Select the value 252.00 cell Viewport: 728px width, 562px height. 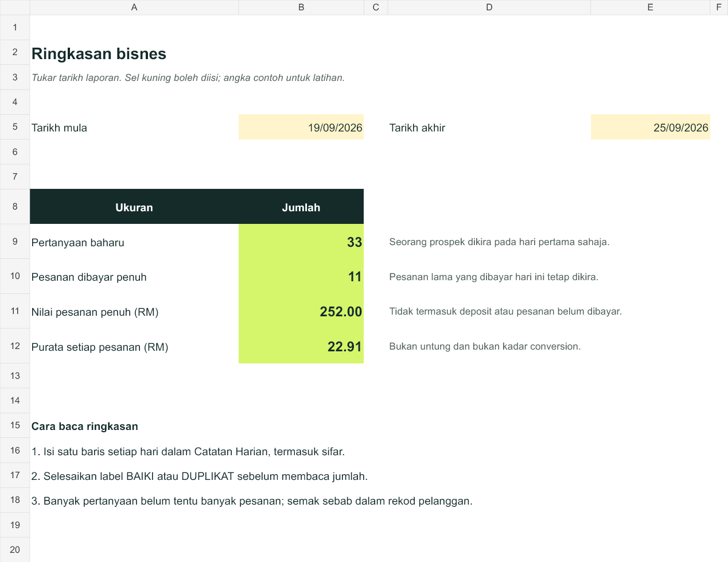point(301,312)
